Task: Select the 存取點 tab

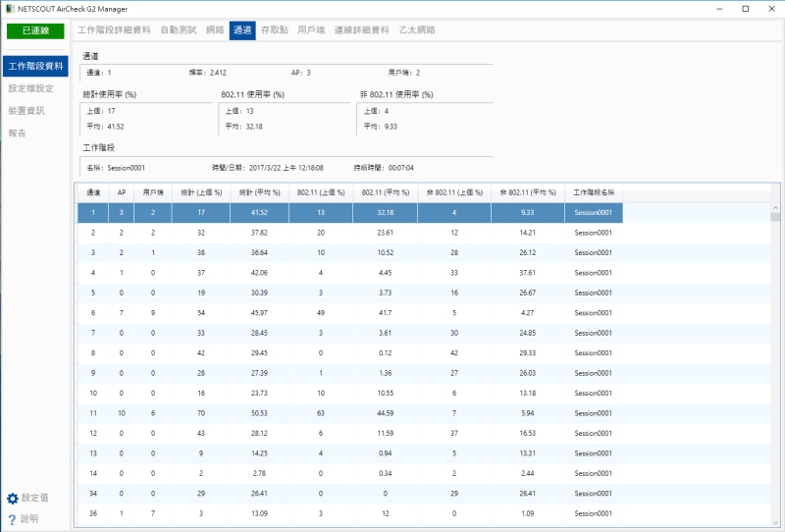Action: 274,30
